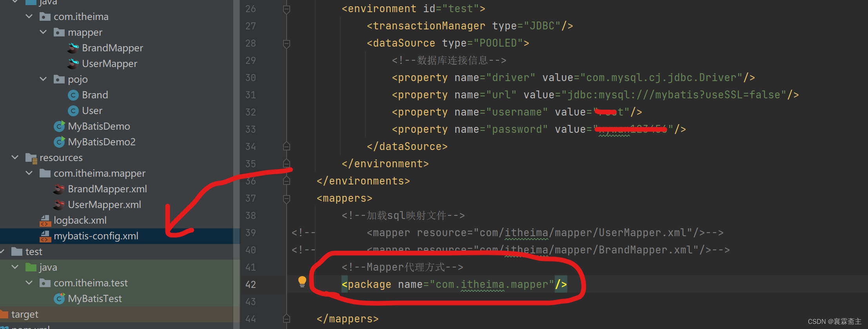Select BrandMapper in the project tree
The width and height of the screenshot is (868, 329).
pos(113,48)
